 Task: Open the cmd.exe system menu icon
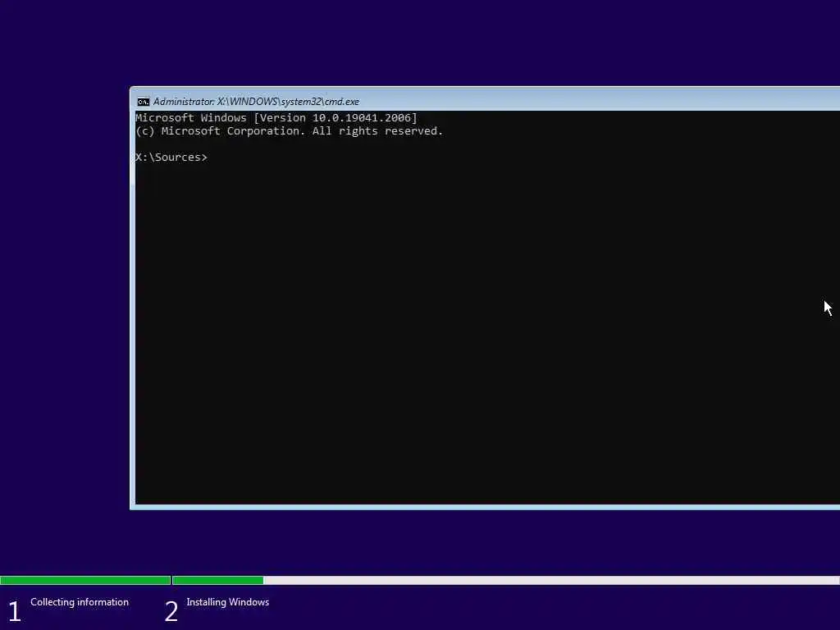tap(143, 102)
